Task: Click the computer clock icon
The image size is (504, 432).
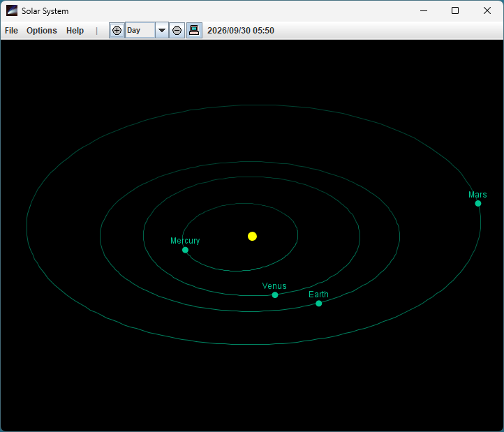Action: pyautogui.click(x=194, y=31)
